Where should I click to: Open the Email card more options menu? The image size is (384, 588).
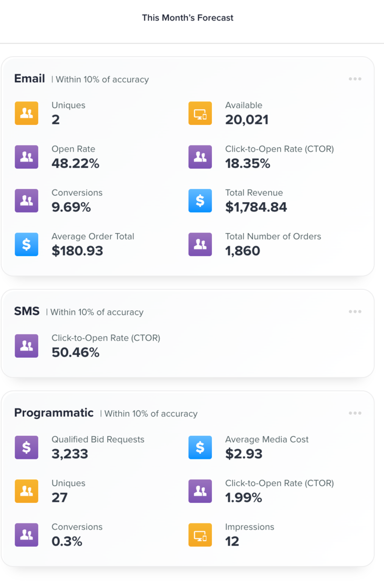pos(355,79)
